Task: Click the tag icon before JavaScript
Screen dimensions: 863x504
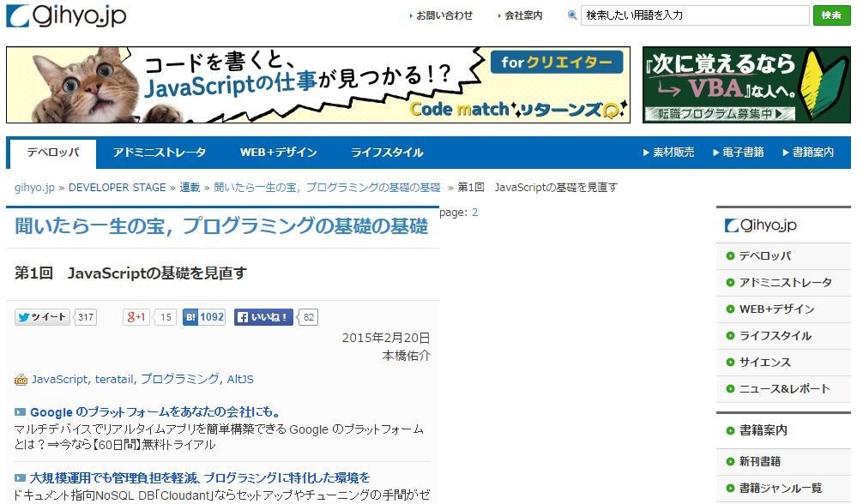Action: [21, 380]
